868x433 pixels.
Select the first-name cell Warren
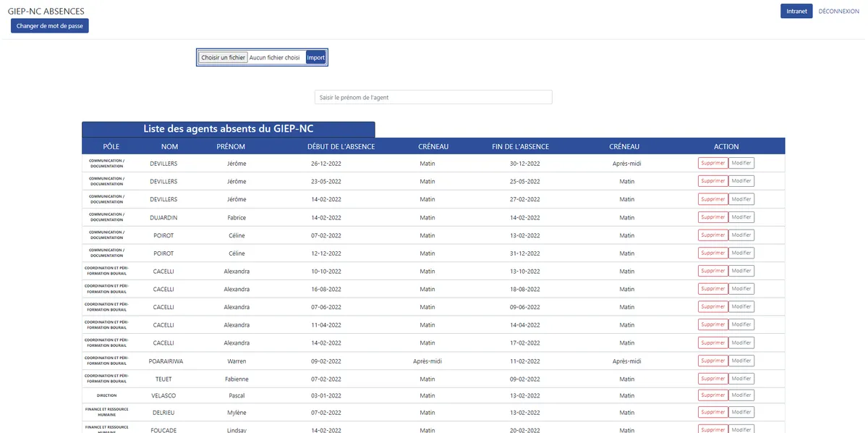coord(237,361)
